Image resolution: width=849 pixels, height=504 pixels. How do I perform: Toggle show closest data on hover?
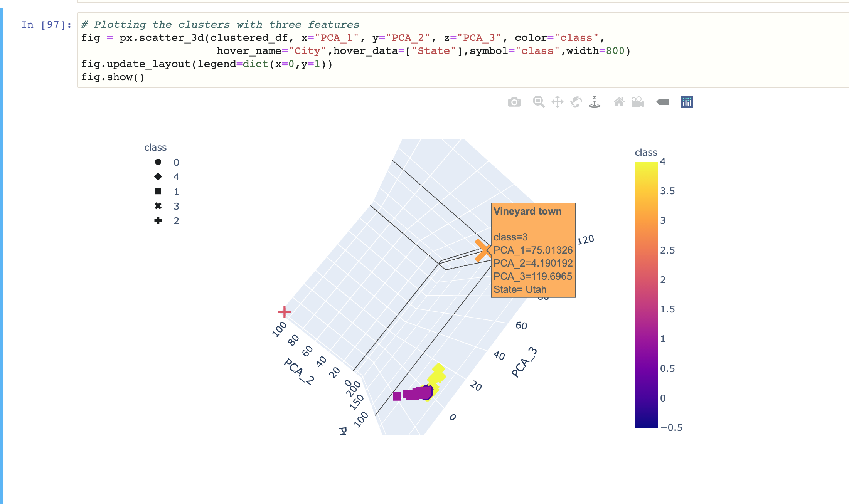[662, 102]
